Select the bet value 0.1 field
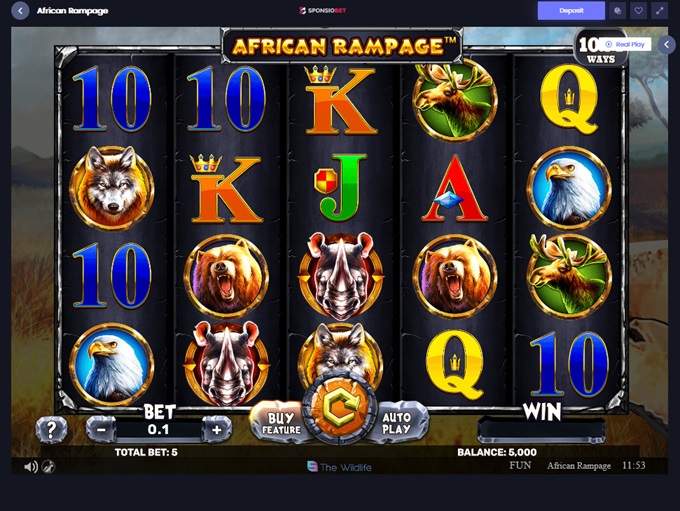 [159, 429]
